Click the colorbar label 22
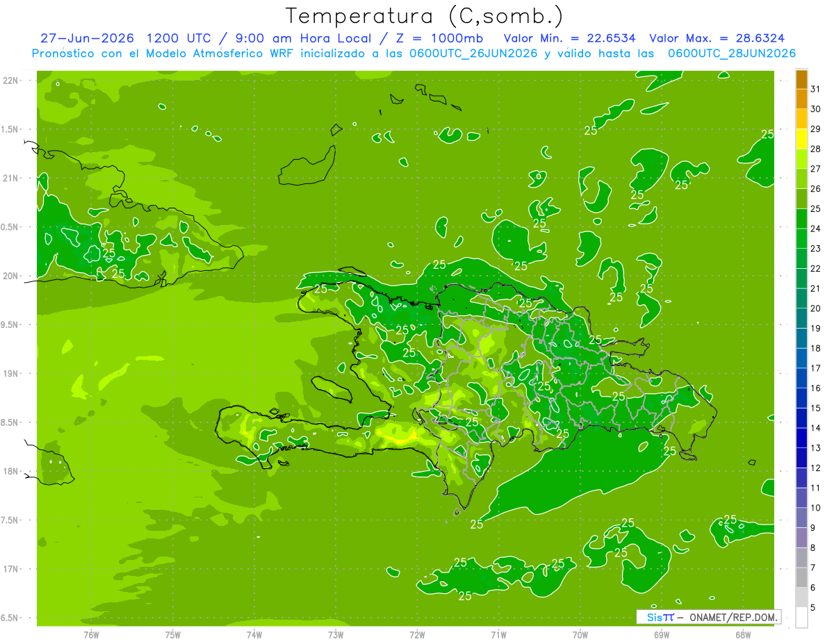This screenshot has height=644, width=834. pos(815,268)
